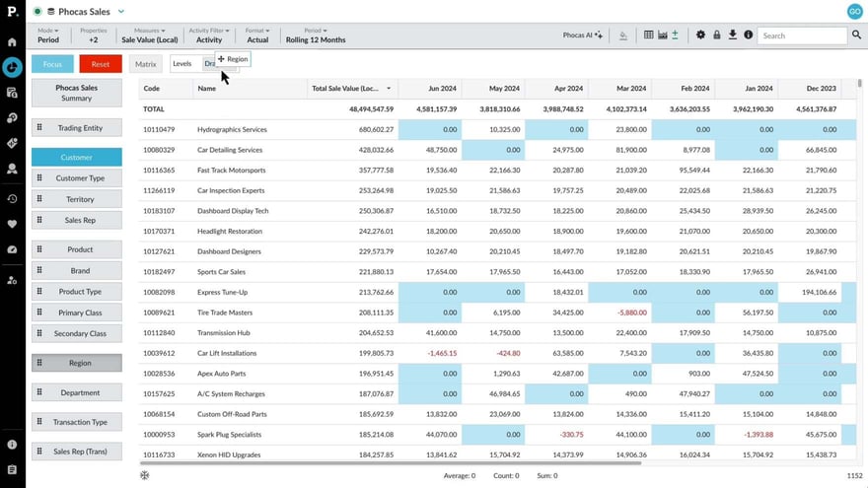The width and height of the screenshot is (868, 488).
Task: Open settings gear icon in toolbar
Action: 700,35
